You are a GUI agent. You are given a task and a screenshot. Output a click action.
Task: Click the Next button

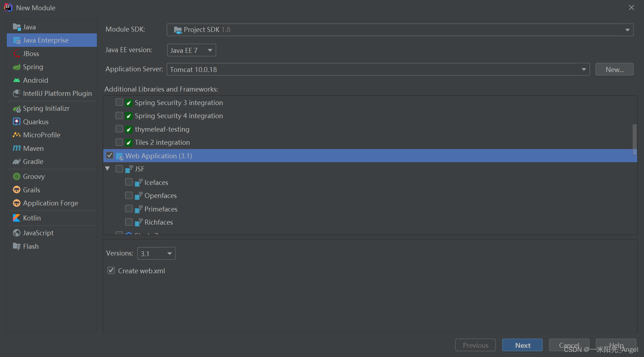522,345
